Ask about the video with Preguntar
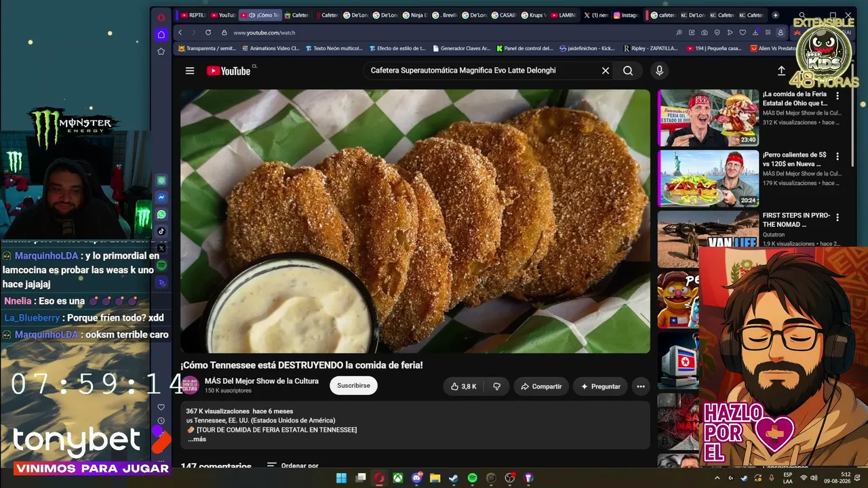Screen dimensions: 868x488 click(x=601, y=386)
